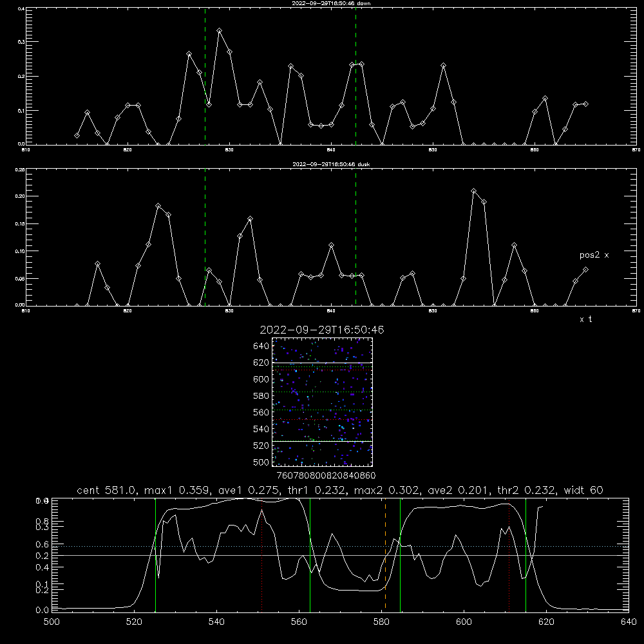Click the dawn plot green dashed line near 828

pyautogui.click(x=205, y=76)
